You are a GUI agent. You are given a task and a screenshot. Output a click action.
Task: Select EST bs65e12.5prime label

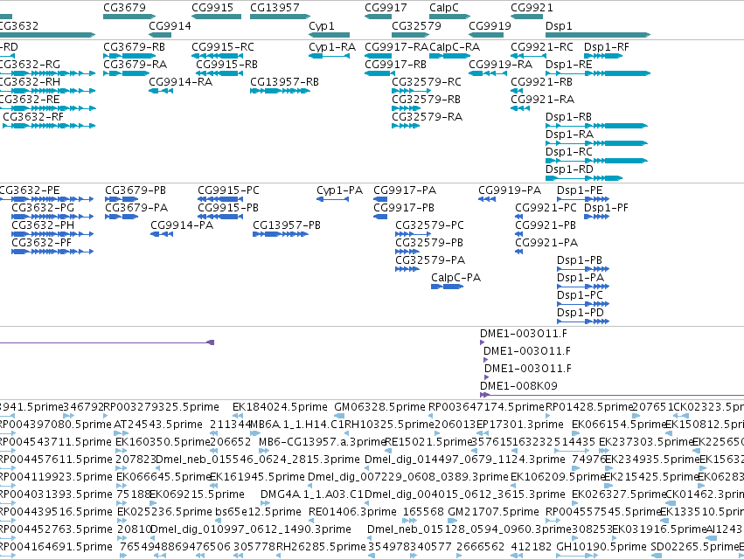point(258,512)
